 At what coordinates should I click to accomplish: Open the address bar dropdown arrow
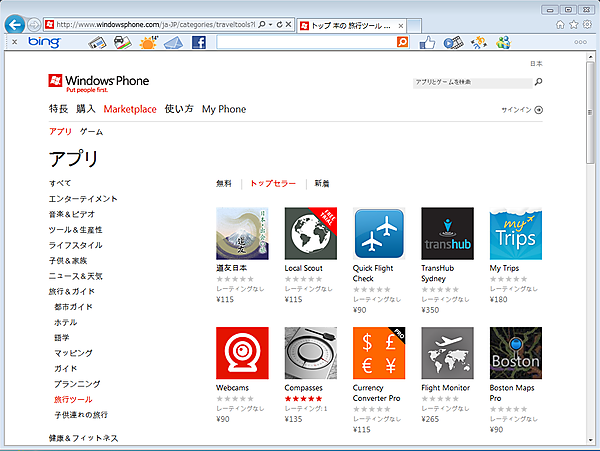click(271, 24)
